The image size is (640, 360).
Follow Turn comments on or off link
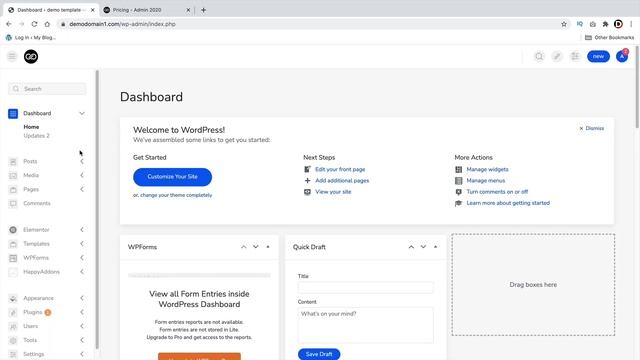(497, 192)
